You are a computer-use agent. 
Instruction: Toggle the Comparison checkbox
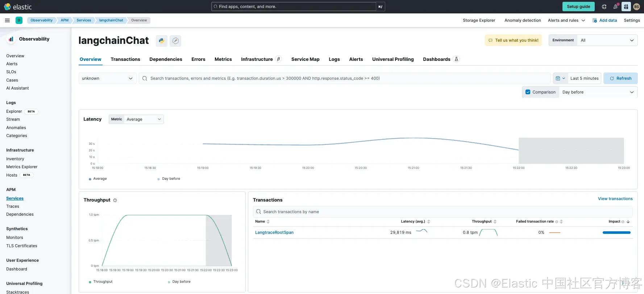coord(528,92)
